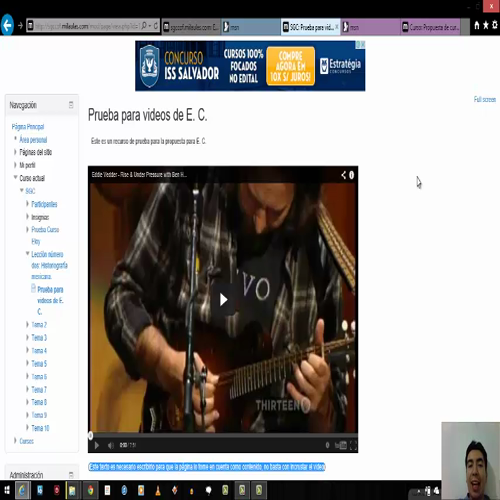Collapse the SGC course node

22,191
